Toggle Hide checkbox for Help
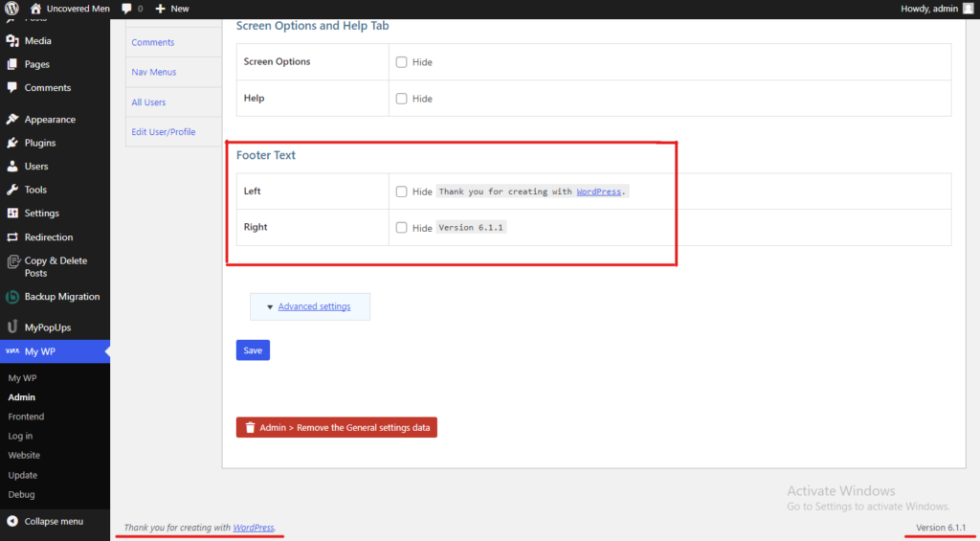Screen dimensions: 980x541 pyautogui.click(x=401, y=99)
